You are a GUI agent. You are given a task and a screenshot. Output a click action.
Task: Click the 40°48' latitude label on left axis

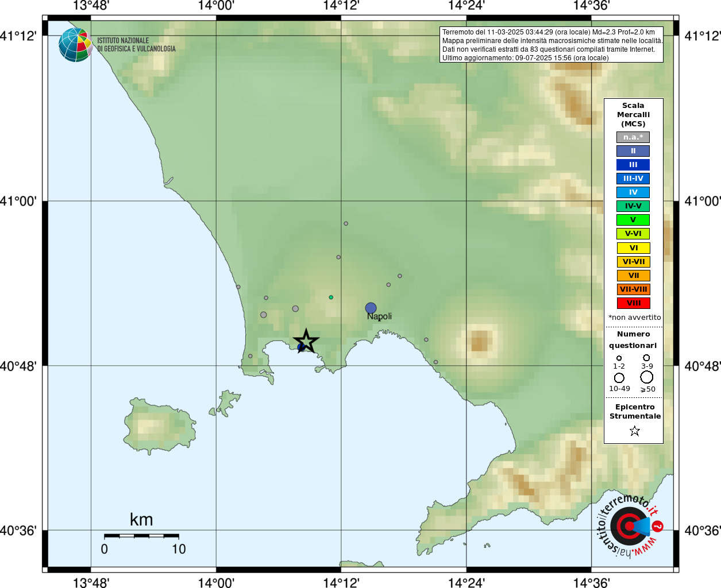click(x=18, y=366)
